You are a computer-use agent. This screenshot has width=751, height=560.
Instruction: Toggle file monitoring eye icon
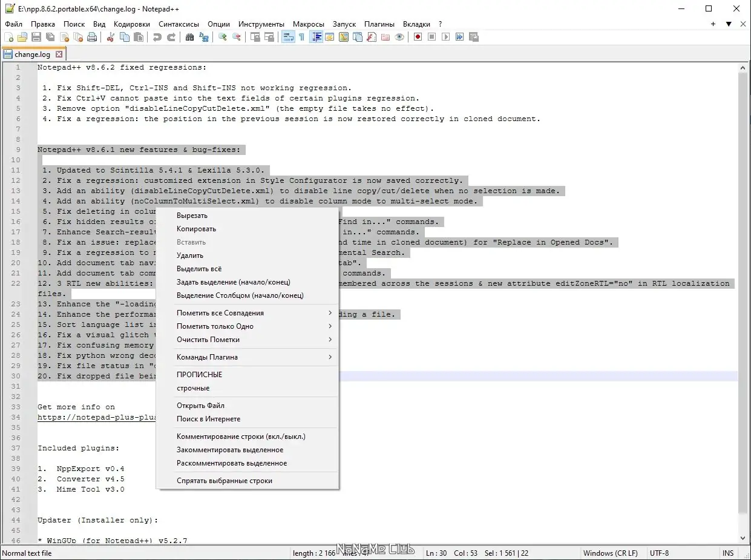(399, 37)
